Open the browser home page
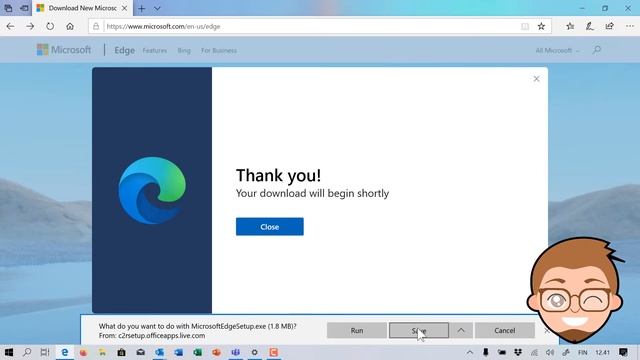 [70, 27]
